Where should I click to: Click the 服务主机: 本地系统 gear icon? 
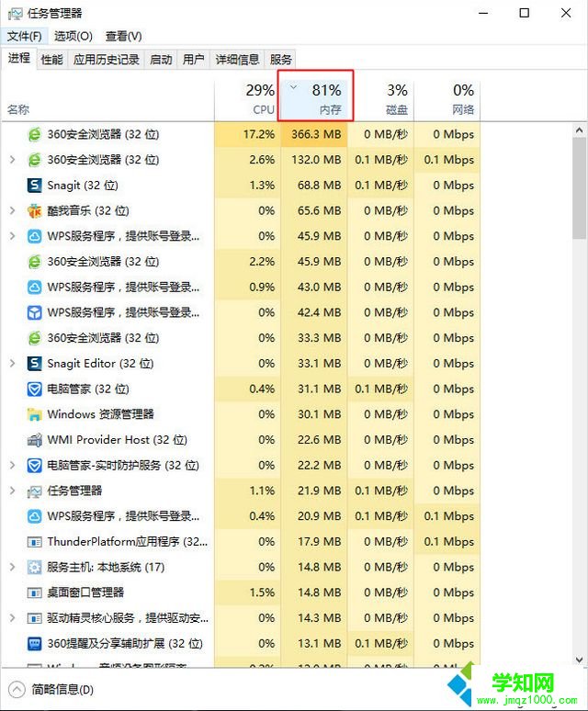click(35, 567)
